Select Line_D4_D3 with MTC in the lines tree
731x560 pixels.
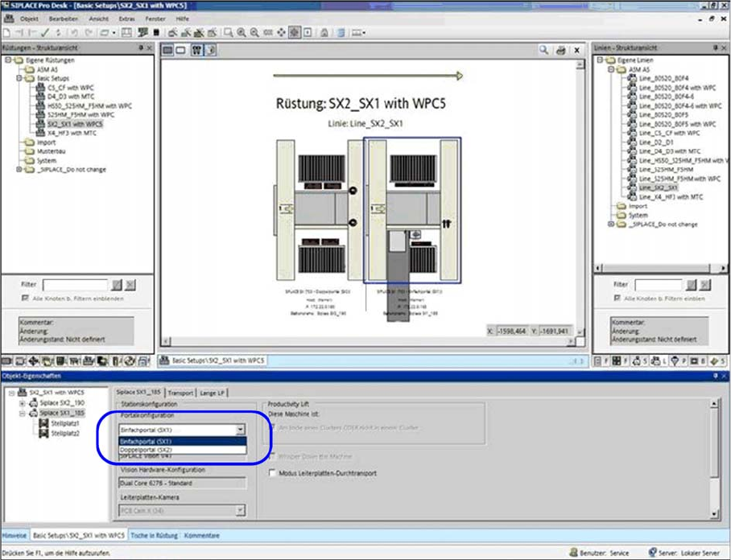click(668, 151)
